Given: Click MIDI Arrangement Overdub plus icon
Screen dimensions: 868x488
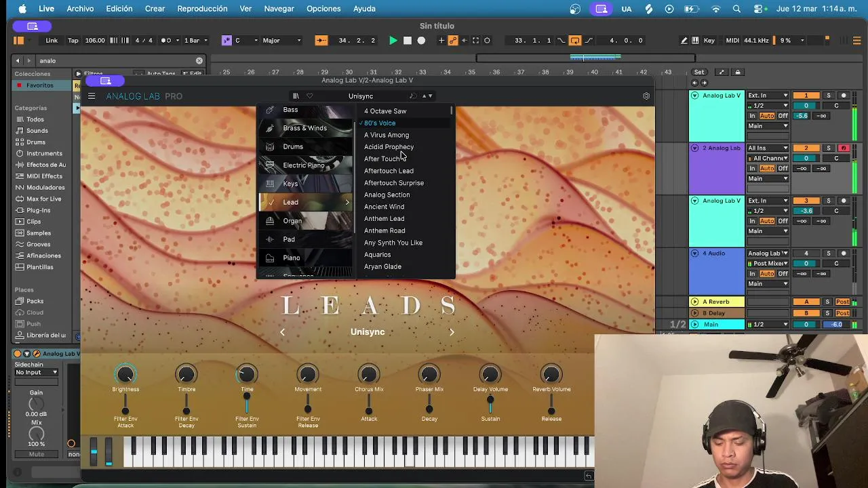Looking at the screenshot, I should (441, 41).
